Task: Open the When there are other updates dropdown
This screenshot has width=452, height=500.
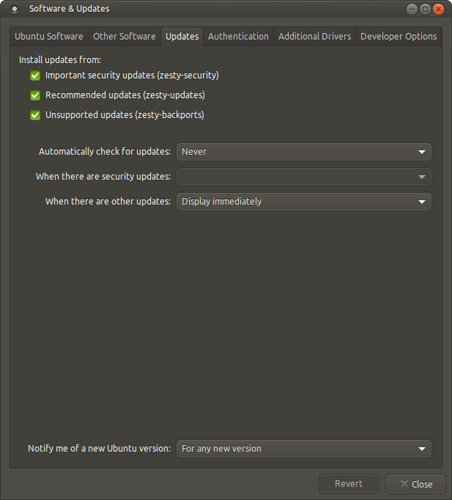Action: point(304,202)
